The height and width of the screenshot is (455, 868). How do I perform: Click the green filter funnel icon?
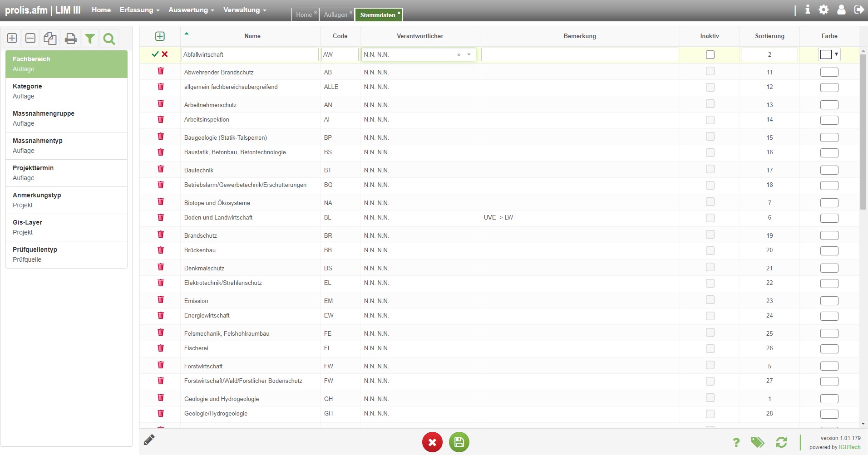(90, 39)
